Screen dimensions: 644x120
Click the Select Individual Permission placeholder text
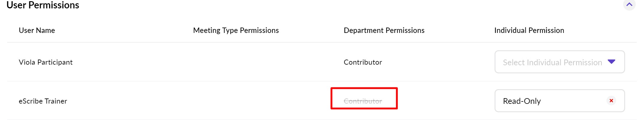point(552,62)
